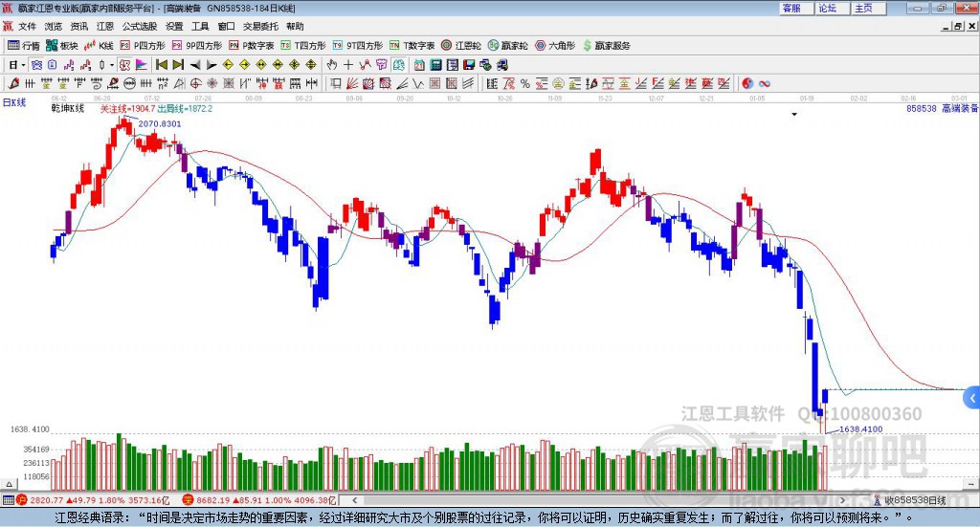Toggle the green 线 highlighted icon
This screenshot has width=980, height=527.
click(398, 65)
